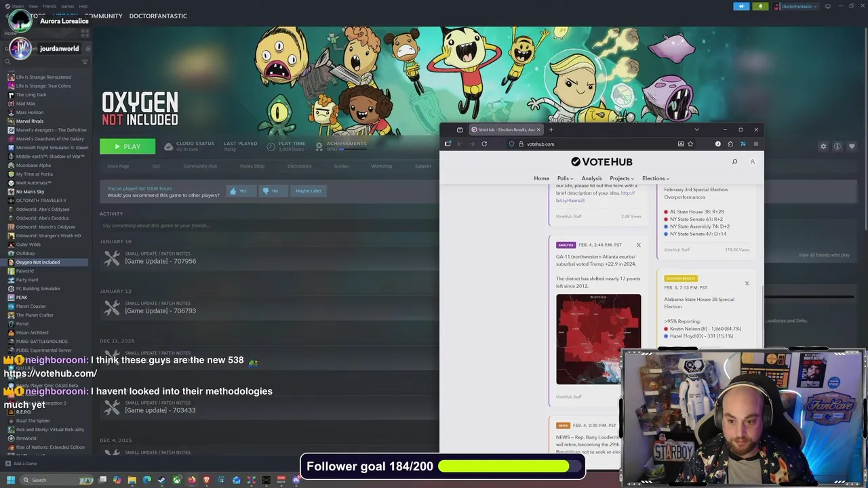Open VoteHub user account icon

(x=752, y=162)
